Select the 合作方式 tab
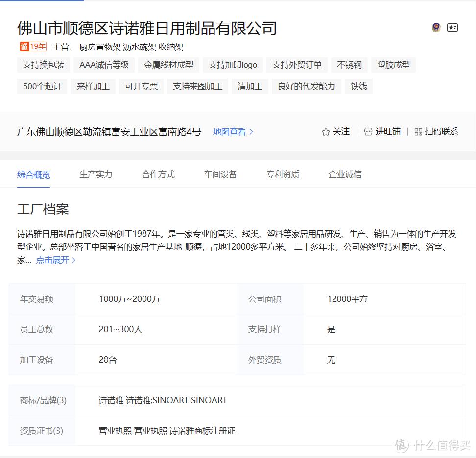476x458 pixels. (158, 174)
